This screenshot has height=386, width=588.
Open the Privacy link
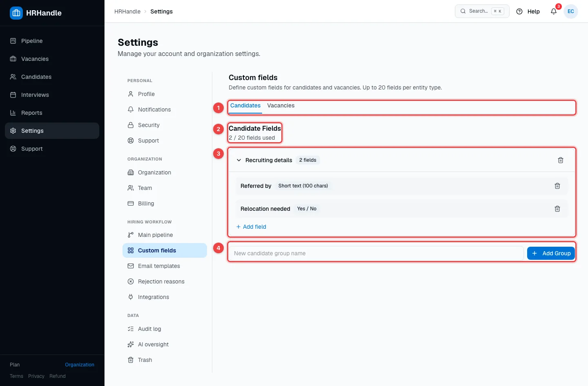(x=36, y=376)
